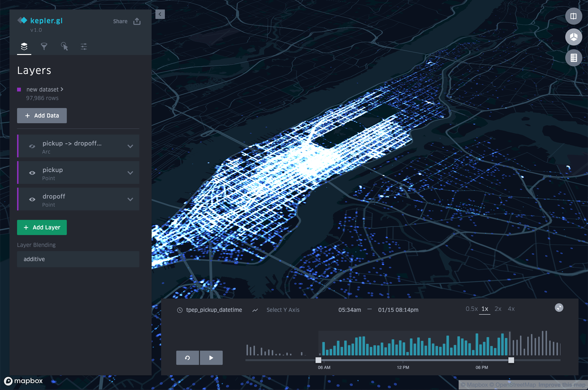Open the Base map settings icon
Screen dimensions: 588x390
[84, 46]
